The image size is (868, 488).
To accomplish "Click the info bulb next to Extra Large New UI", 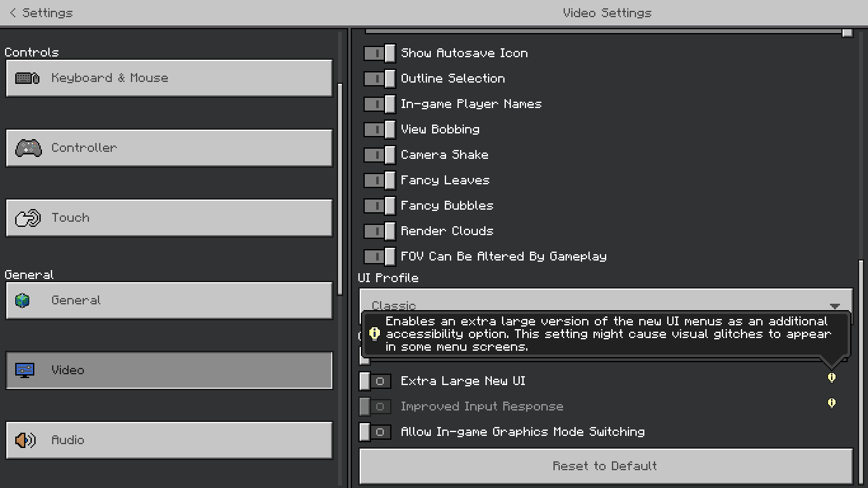I will tap(831, 378).
